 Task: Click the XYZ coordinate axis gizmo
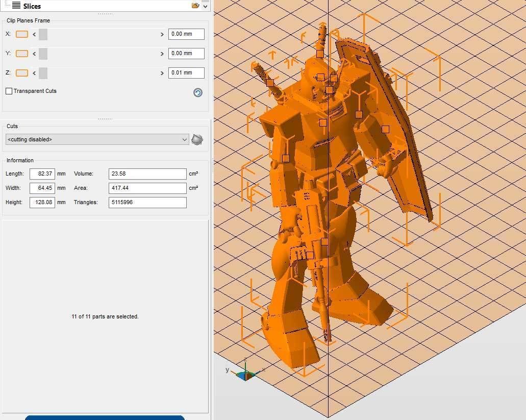click(245, 371)
